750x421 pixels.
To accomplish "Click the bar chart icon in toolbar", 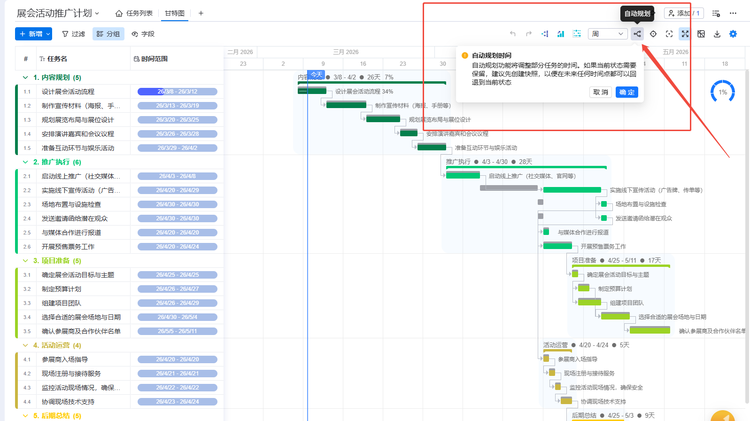I will [x=561, y=34].
